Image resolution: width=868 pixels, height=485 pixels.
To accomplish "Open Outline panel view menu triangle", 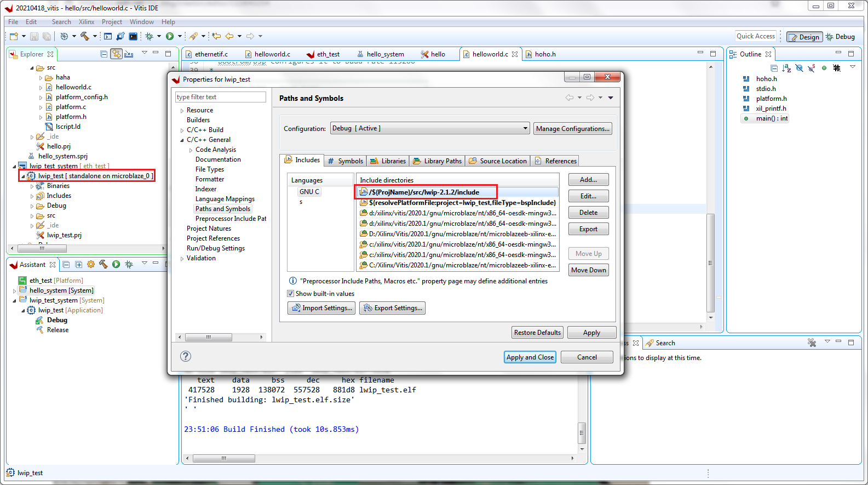I will click(x=853, y=67).
